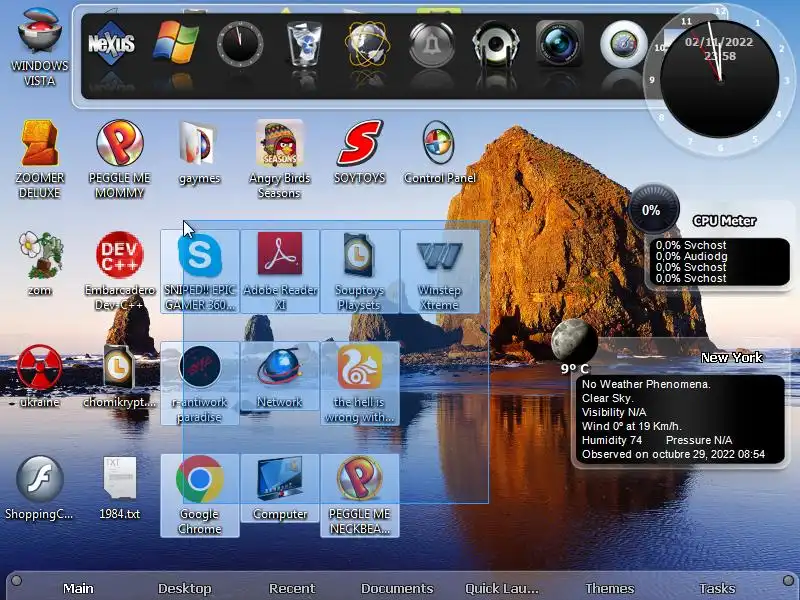Switch to the Recent shelf tab
Image resolution: width=800 pixels, height=600 pixels.
click(292, 588)
